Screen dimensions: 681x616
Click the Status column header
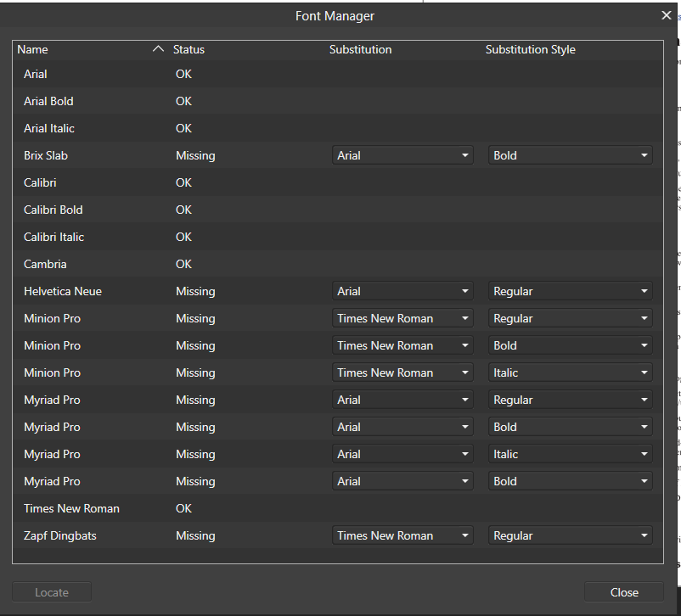click(x=189, y=49)
